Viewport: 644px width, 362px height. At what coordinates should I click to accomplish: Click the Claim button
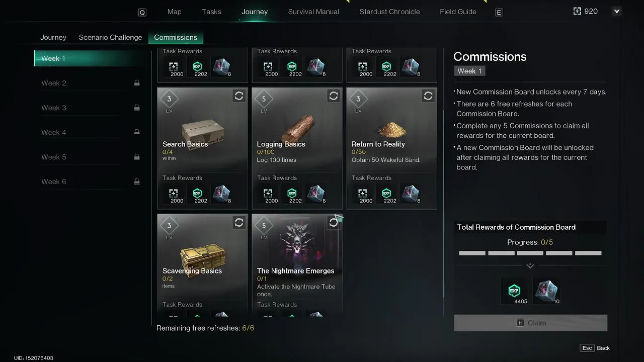click(x=531, y=323)
